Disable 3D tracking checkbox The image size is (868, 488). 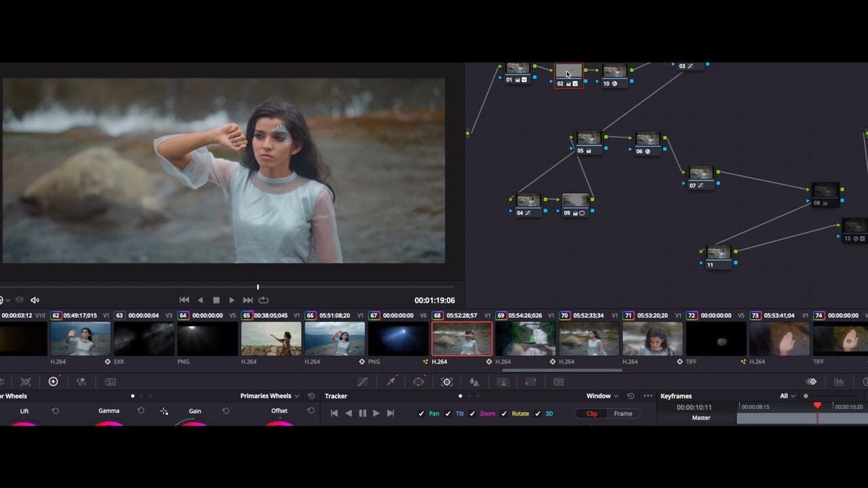point(538,413)
